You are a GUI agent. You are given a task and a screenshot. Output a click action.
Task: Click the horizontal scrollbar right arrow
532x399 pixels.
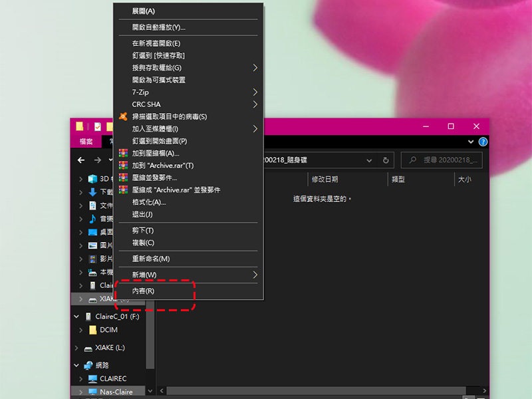pos(484,391)
